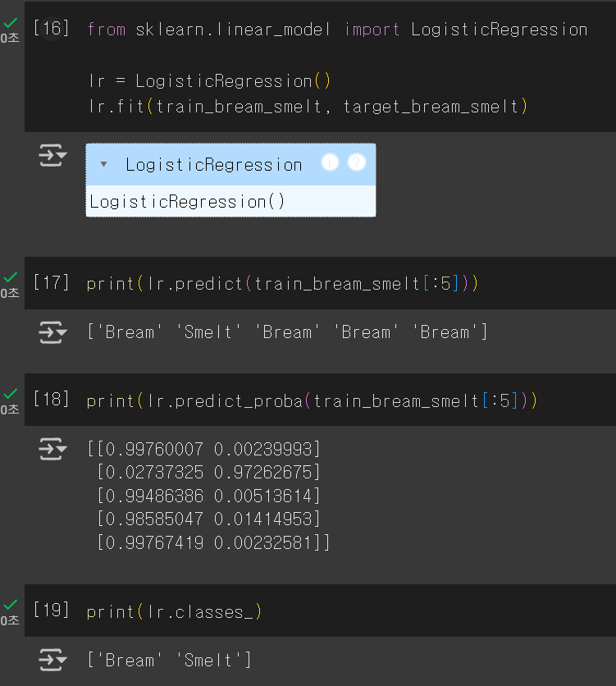Open the LogisticRegression info (i) icon
The image size is (616, 686).
click(x=330, y=162)
